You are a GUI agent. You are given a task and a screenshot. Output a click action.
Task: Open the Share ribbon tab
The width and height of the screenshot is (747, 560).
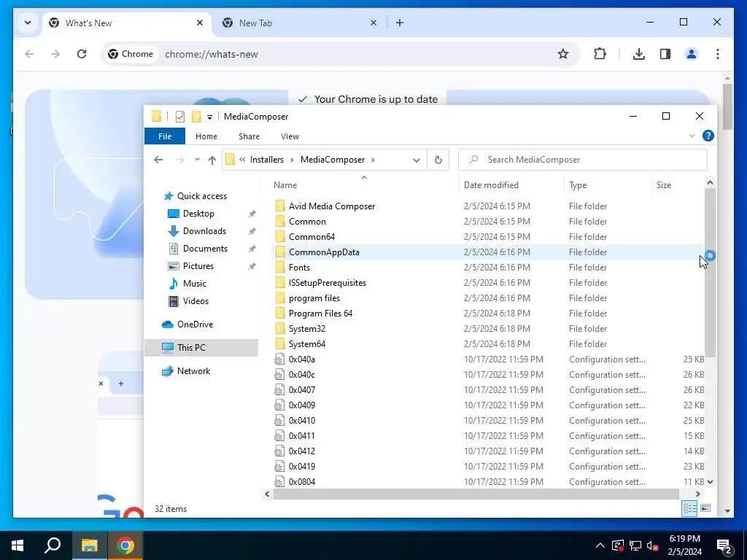[x=249, y=136]
